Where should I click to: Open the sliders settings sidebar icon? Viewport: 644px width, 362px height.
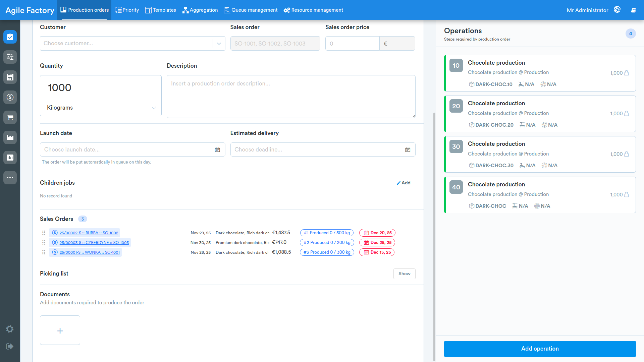pyautogui.click(x=10, y=57)
